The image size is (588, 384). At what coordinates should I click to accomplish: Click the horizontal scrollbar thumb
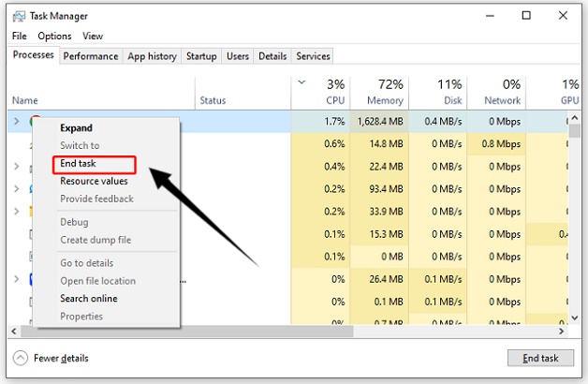click(187, 332)
